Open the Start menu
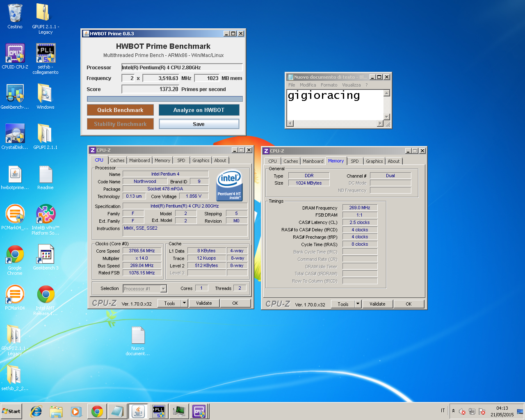Viewport: 525px width, 420px height. (x=11, y=411)
